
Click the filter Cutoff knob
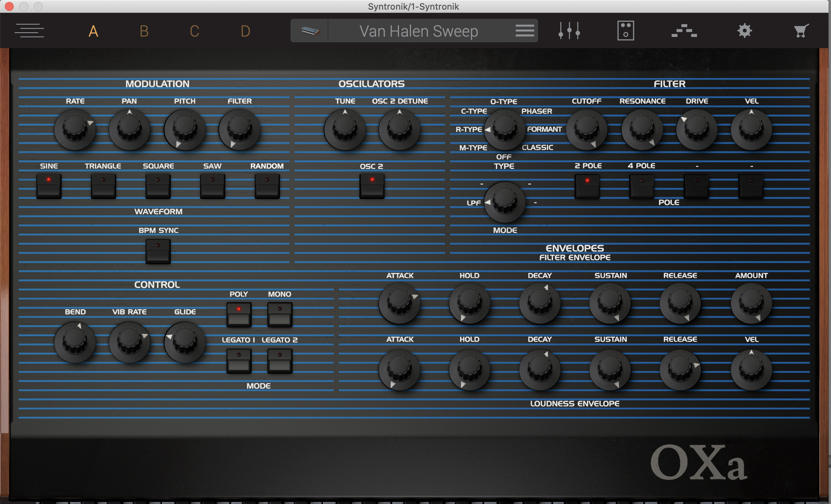pos(586,129)
